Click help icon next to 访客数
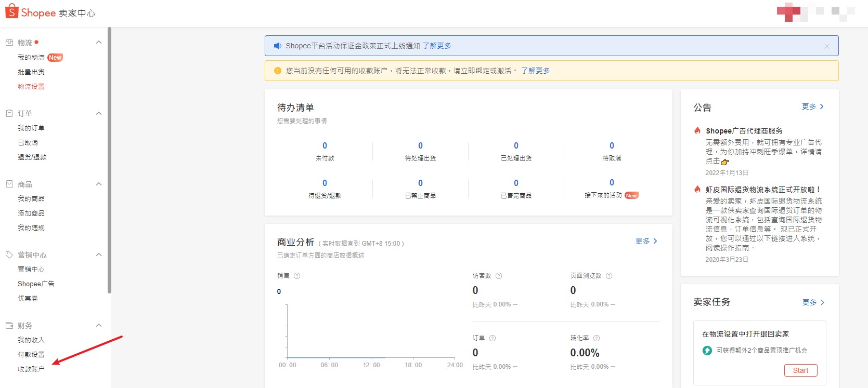Screen dimensions: 868x388 click(499, 276)
